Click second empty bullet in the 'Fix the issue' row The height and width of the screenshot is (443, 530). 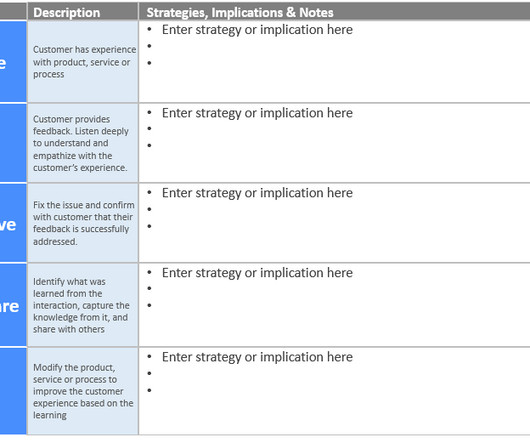click(x=149, y=209)
